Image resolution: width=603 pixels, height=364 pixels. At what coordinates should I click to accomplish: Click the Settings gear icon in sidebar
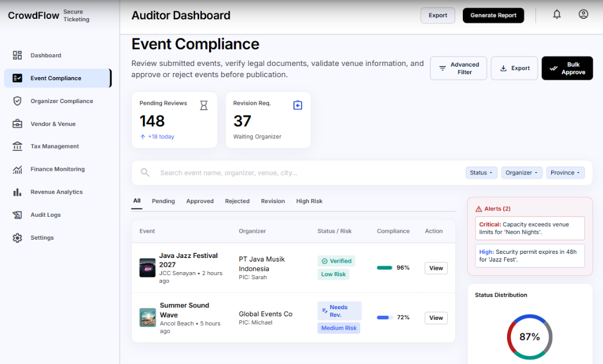tap(17, 238)
